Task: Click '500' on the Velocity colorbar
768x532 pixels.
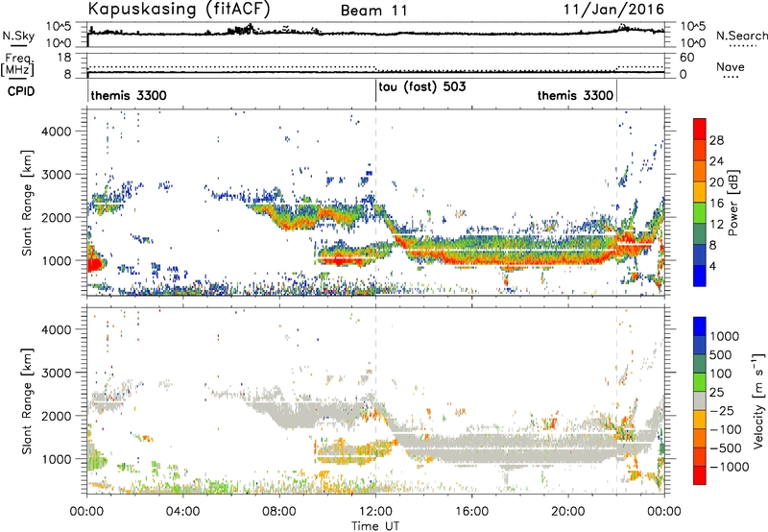Action: 719,355
